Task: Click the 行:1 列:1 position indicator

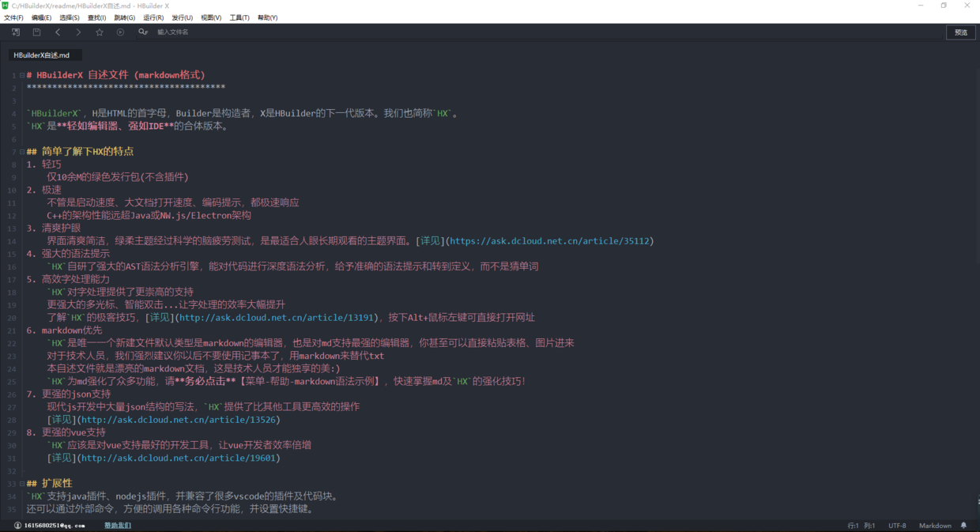Action: tap(861, 526)
